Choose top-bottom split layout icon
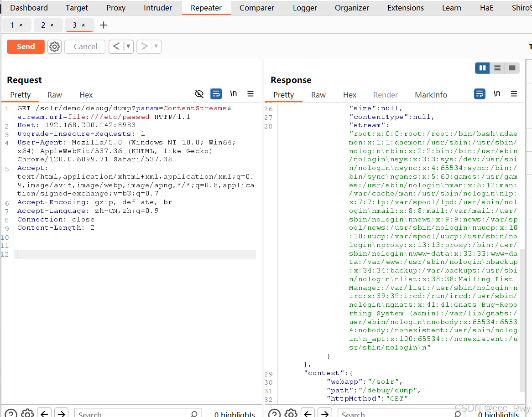The width and height of the screenshot is (532, 417). (497, 68)
